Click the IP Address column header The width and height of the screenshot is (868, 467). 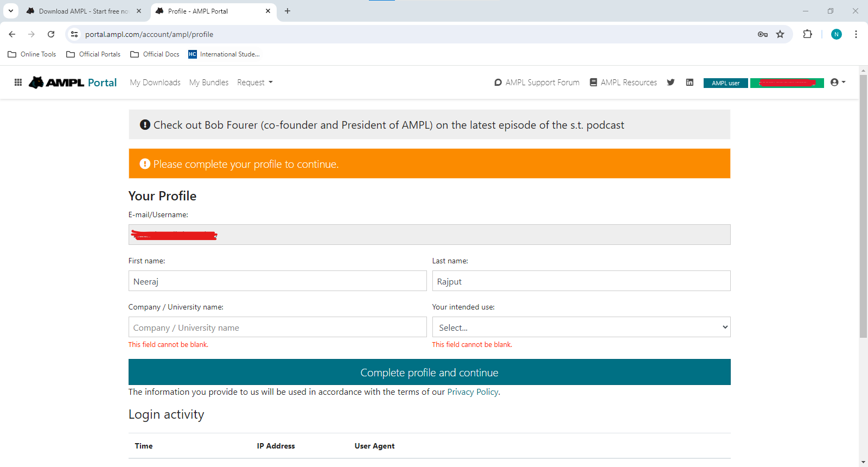[x=276, y=446]
